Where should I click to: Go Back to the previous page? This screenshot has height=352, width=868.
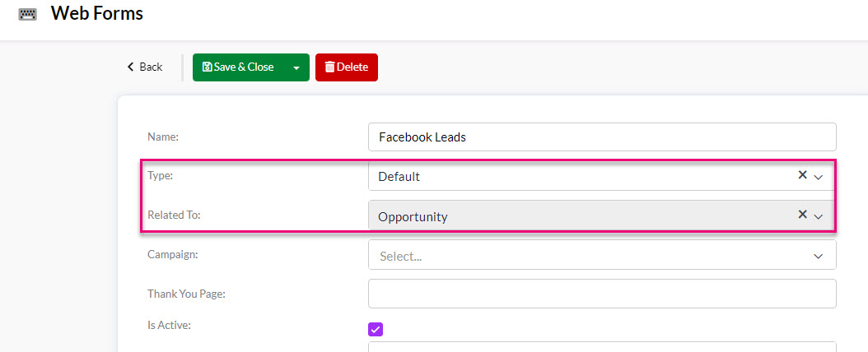coord(145,67)
